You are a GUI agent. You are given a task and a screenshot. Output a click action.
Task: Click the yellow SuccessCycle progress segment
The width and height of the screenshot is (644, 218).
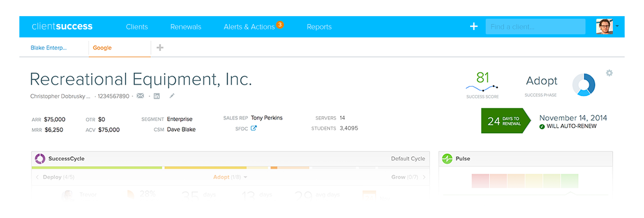tap(206, 168)
